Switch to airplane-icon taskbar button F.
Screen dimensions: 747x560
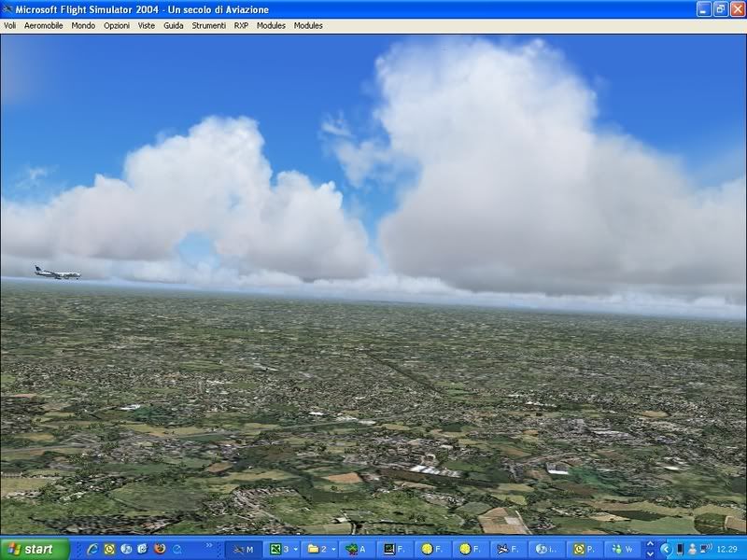pyautogui.click(x=508, y=550)
